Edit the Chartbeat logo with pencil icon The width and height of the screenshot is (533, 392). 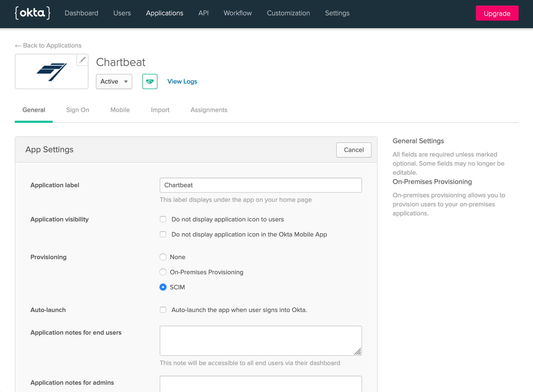tap(82, 60)
